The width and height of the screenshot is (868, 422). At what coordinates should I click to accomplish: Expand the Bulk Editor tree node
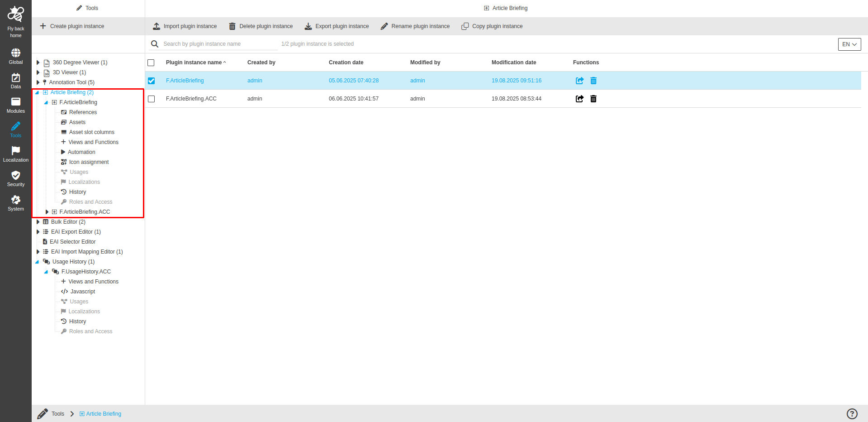(x=38, y=222)
